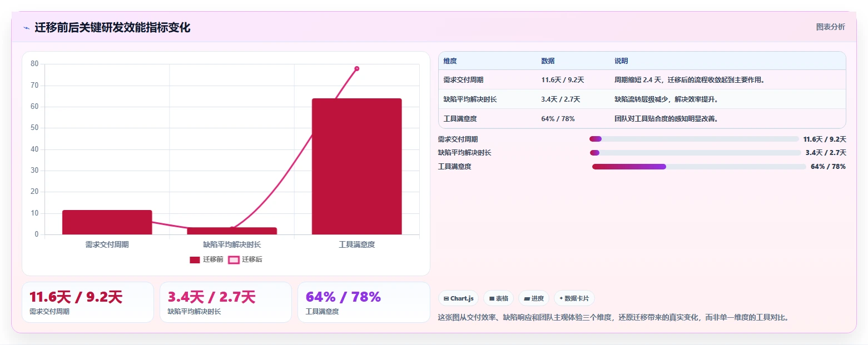The image size is (868, 345).
Task: Click value 3.4天 / 2.7天 next to progress bar
Action: (x=826, y=153)
